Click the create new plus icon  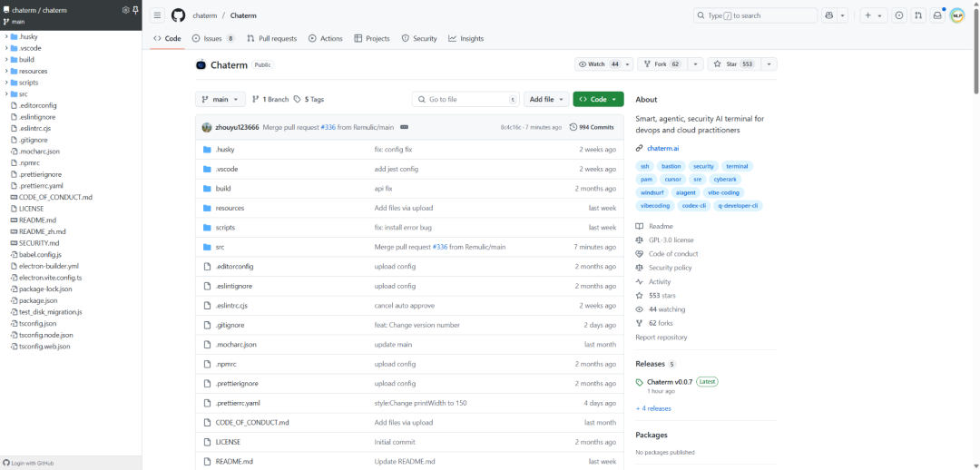click(x=867, y=15)
